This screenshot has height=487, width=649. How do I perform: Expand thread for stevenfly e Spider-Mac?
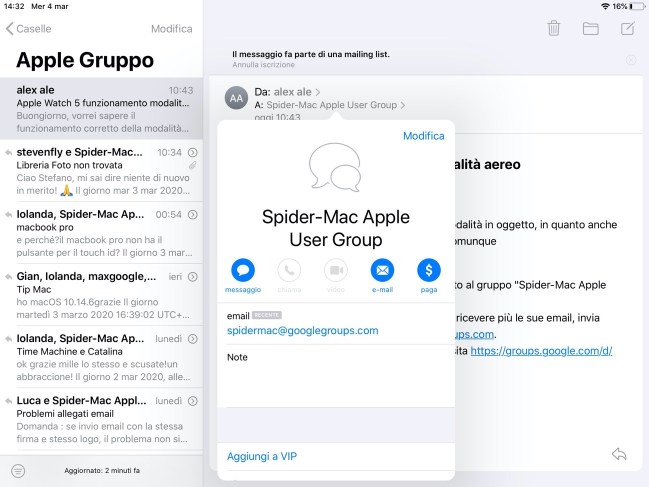click(192, 152)
